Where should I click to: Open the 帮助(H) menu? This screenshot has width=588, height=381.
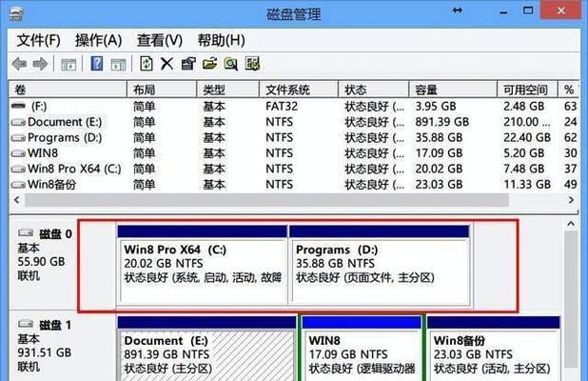(222, 40)
